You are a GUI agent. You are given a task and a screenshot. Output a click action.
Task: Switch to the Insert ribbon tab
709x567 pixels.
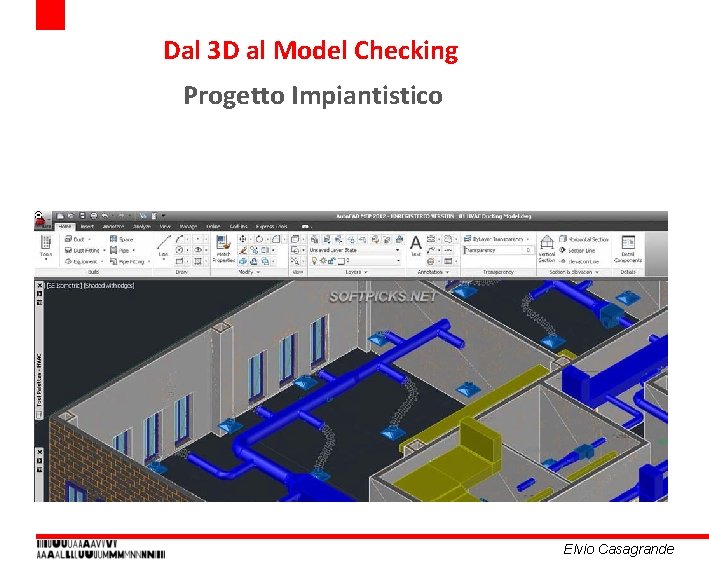coord(87,226)
